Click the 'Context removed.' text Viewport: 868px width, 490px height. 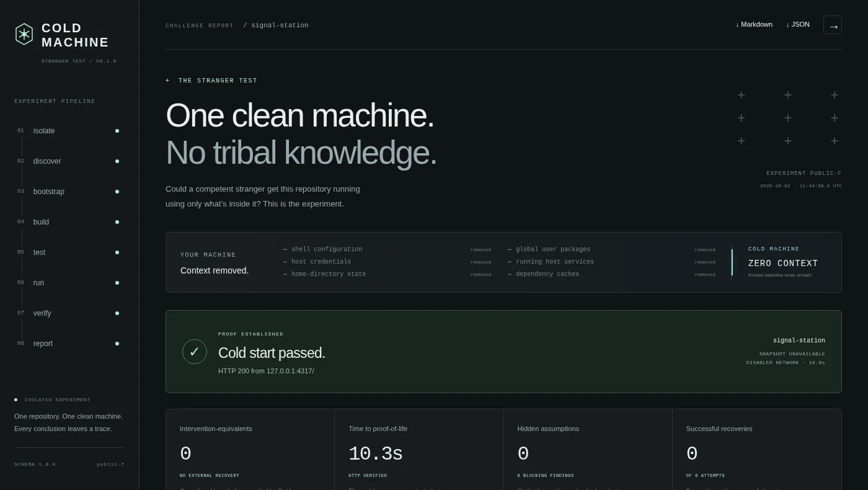coord(215,270)
